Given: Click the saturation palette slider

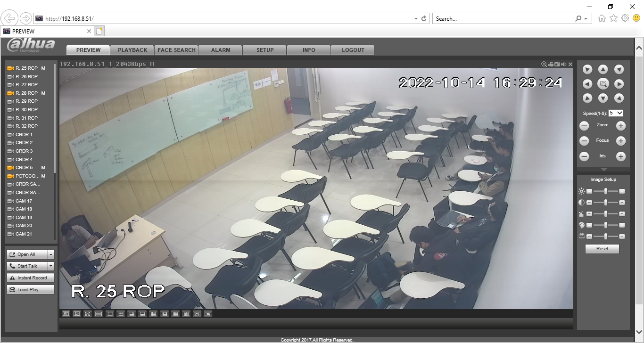Looking at the screenshot, I should [x=605, y=225].
